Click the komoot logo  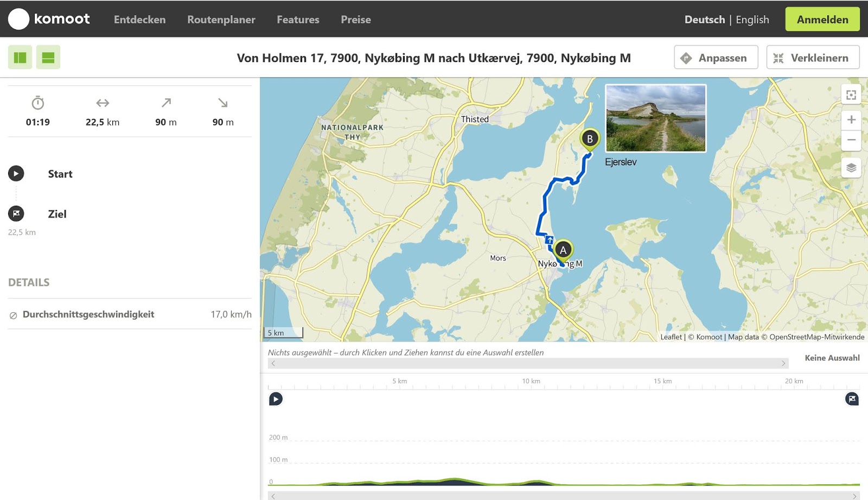pos(49,19)
